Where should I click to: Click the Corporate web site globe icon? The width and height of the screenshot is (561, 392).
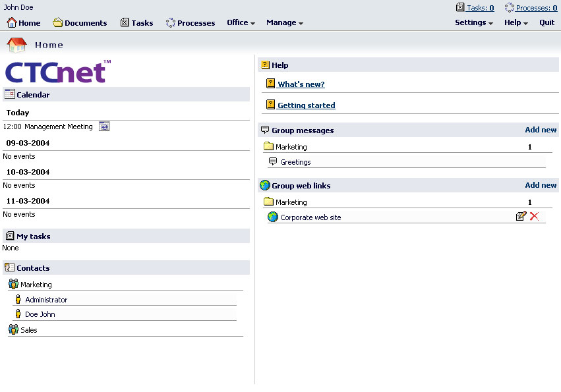pyautogui.click(x=273, y=217)
